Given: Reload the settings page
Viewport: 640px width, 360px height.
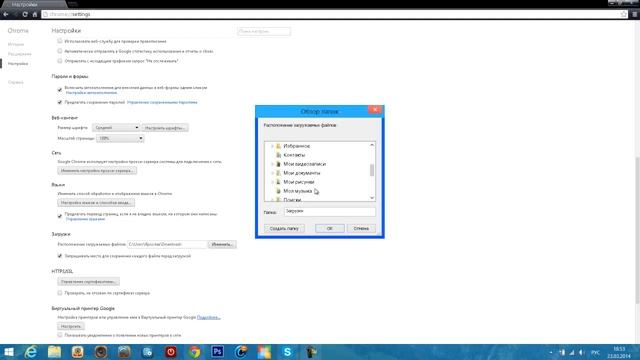Looking at the screenshot, I should pyautogui.click(x=25, y=14).
